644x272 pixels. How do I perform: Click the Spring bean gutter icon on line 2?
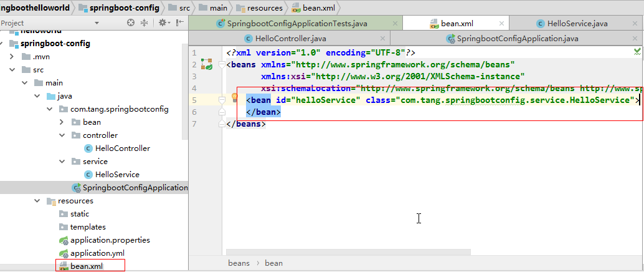(207, 64)
